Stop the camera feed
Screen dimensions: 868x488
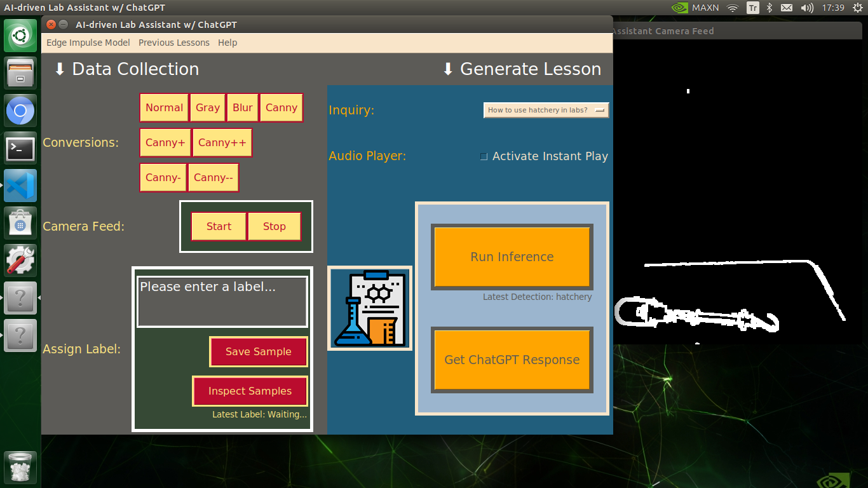click(275, 226)
